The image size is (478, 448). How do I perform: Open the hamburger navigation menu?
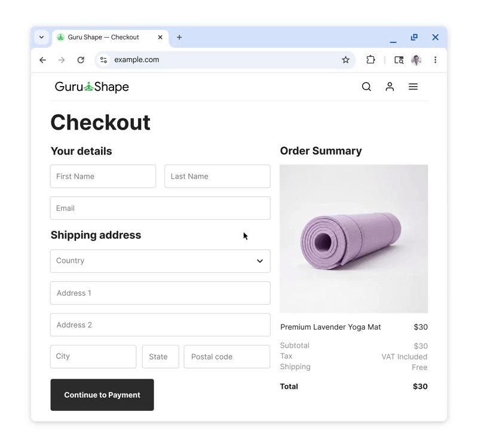[x=413, y=87]
